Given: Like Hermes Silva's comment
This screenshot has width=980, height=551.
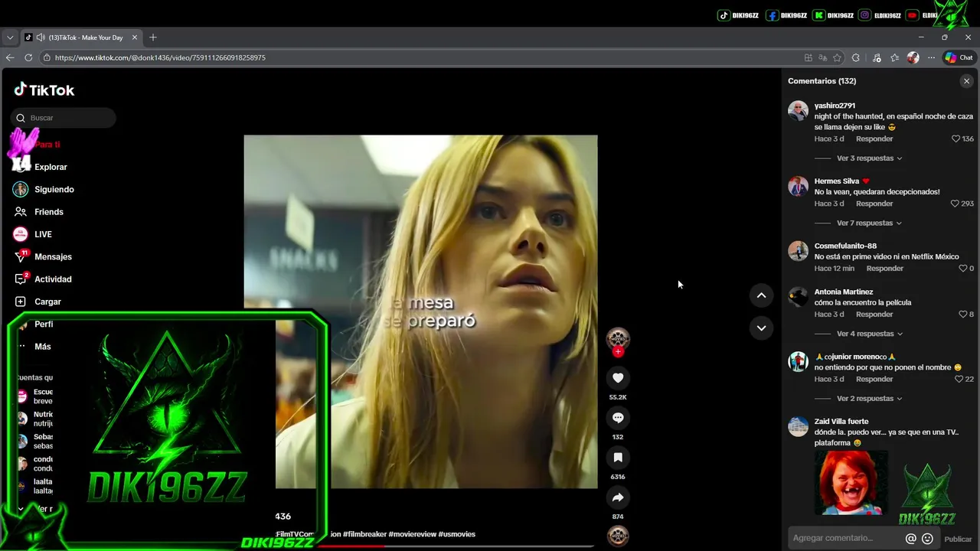Looking at the screenshot, I should (955, 204).
